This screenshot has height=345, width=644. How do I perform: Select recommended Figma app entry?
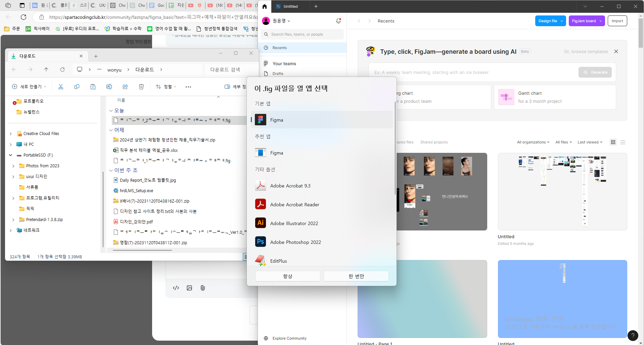pyautogui.click(x=322, y=153)
